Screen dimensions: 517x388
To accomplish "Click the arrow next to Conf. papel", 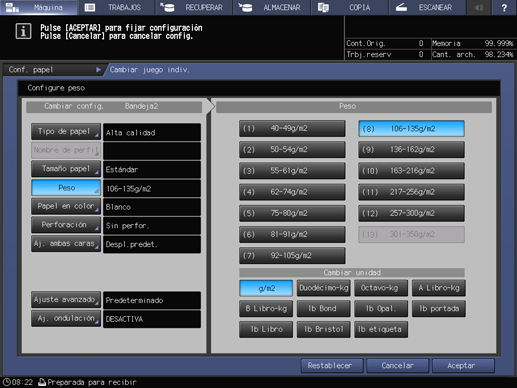I will click(x=98, y=70).
